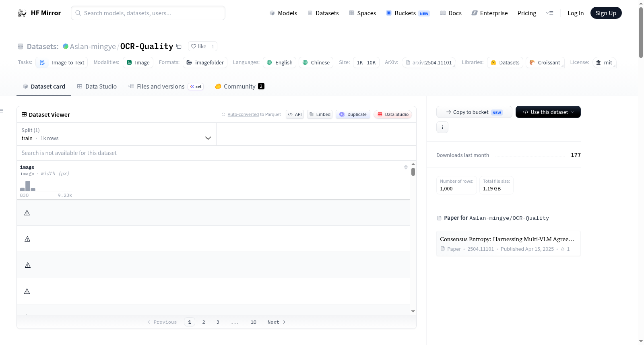Screen dimensions: 644x345
Task: Open the Consensus Entropy paper card
Action: tap(508, 244)
